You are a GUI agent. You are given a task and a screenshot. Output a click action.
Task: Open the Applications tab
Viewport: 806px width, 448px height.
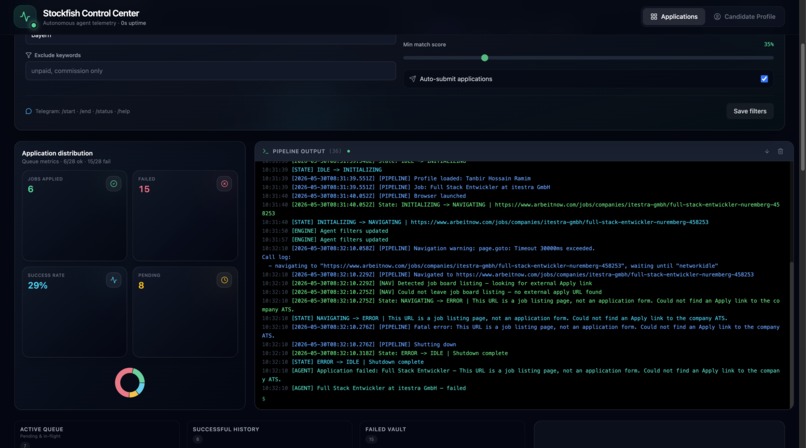(x=674, y=16)
